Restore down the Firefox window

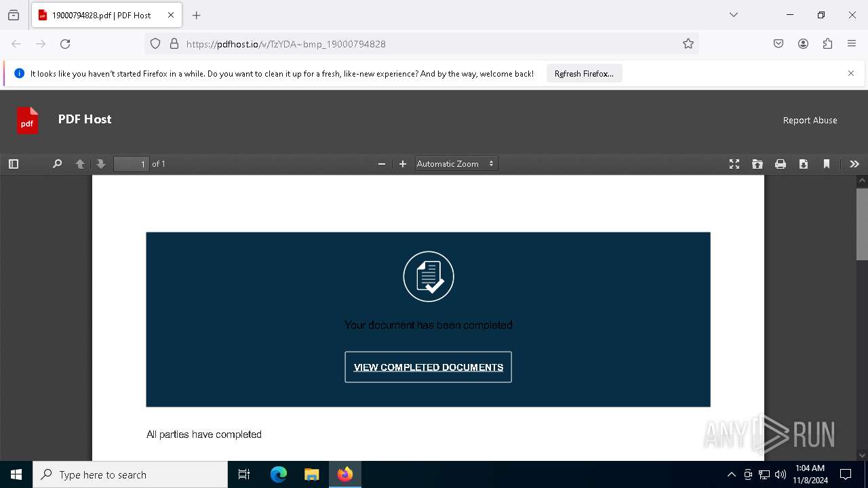[x=821, y=15]
